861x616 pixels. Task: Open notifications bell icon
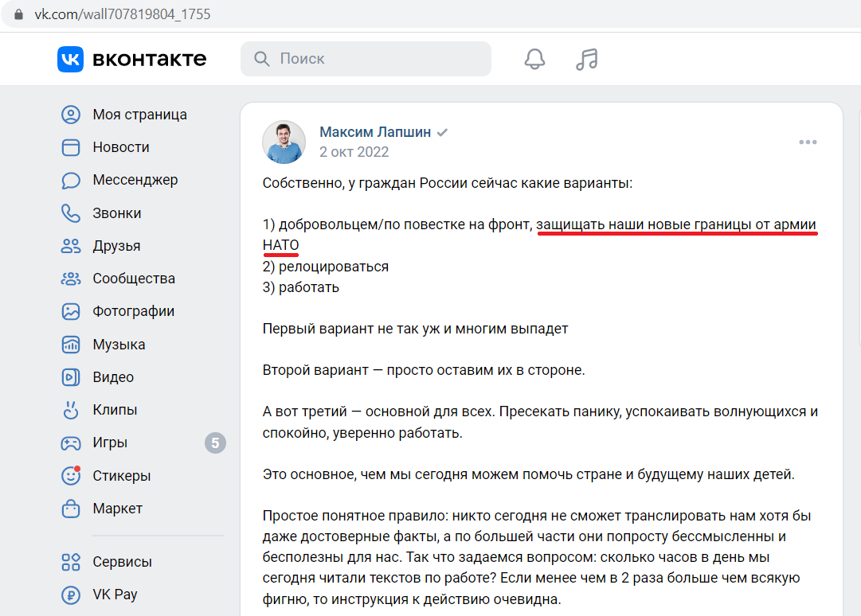tap(534, 59)
